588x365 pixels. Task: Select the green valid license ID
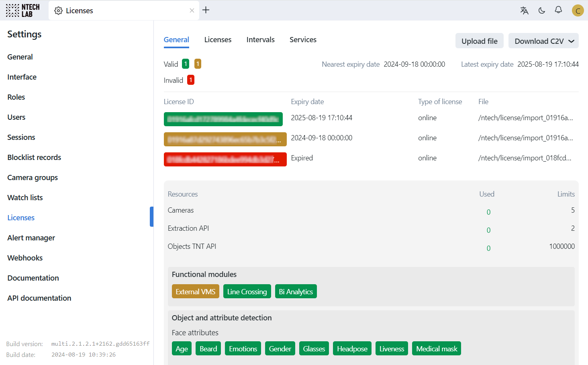tap(223, 119)
